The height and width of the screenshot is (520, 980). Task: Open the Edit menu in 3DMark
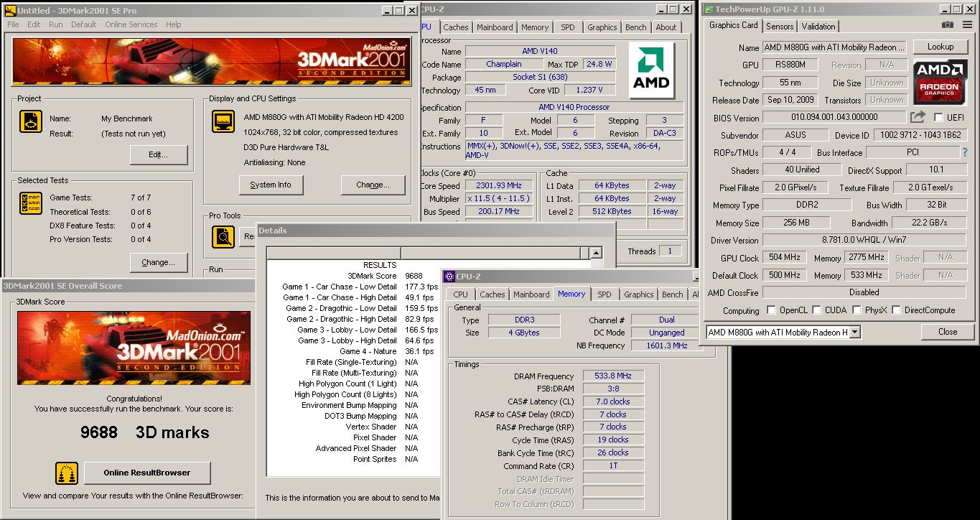[34, 24]
